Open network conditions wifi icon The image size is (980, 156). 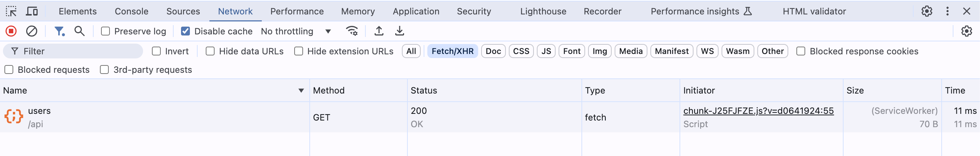tap(351, 31)
